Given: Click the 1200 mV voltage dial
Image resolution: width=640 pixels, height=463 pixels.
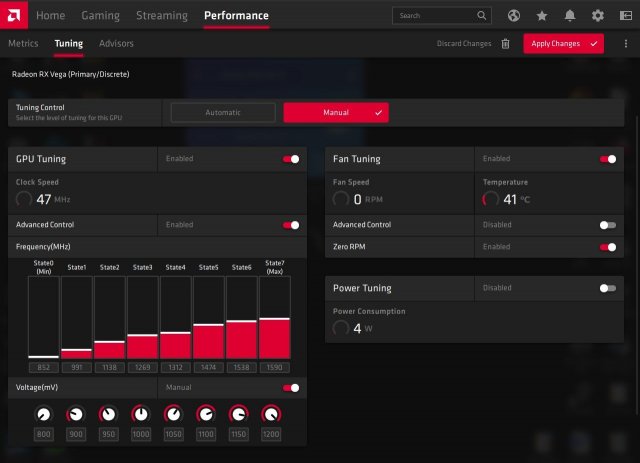Looking at the screenshot, I should (270, 414).
